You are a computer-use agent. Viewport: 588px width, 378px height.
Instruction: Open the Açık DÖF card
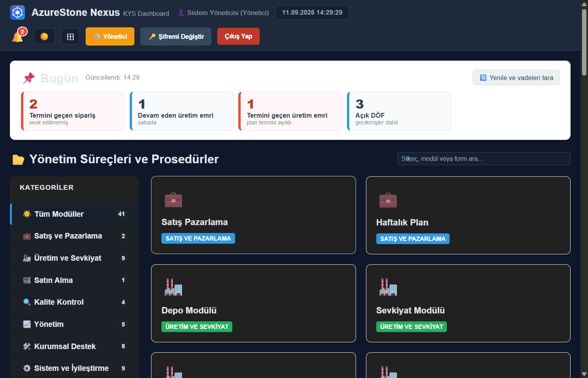[399, 111]
